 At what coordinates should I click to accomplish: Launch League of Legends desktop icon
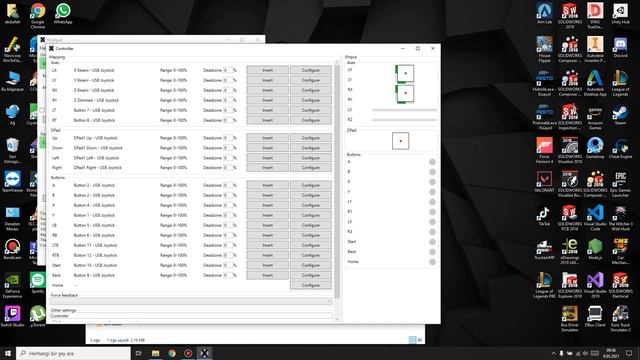(620, 83)
